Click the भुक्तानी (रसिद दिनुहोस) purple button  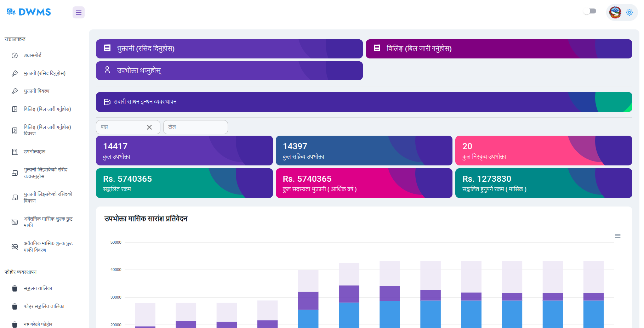(x=229, y=49)
